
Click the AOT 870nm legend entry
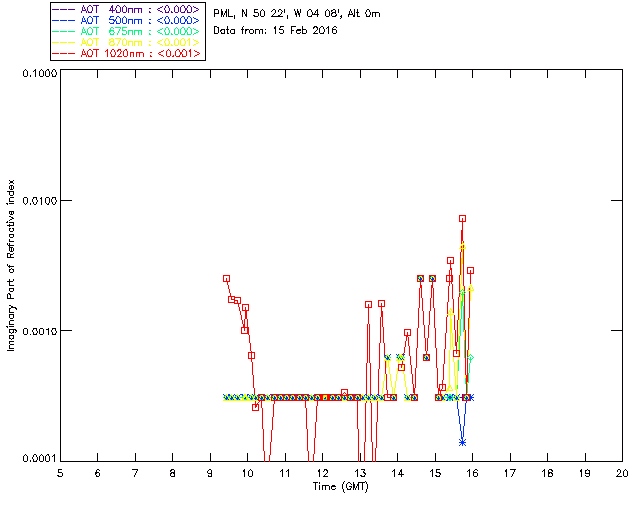pyautogui.click(x=127, y=42)
